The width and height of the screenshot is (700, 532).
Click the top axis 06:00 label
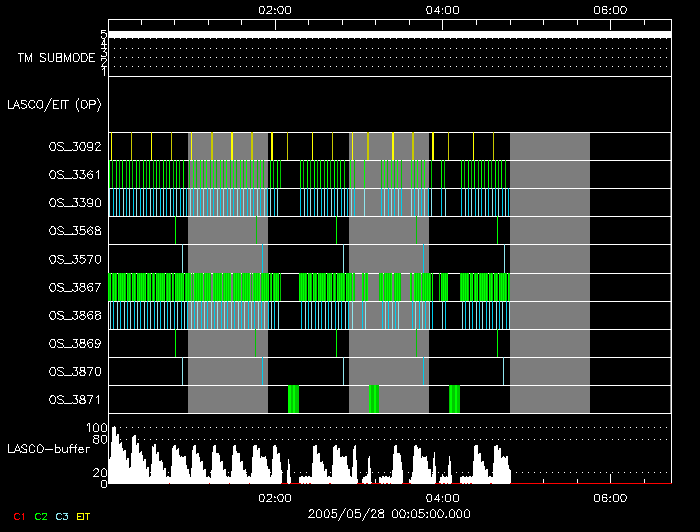click(610, 10)
